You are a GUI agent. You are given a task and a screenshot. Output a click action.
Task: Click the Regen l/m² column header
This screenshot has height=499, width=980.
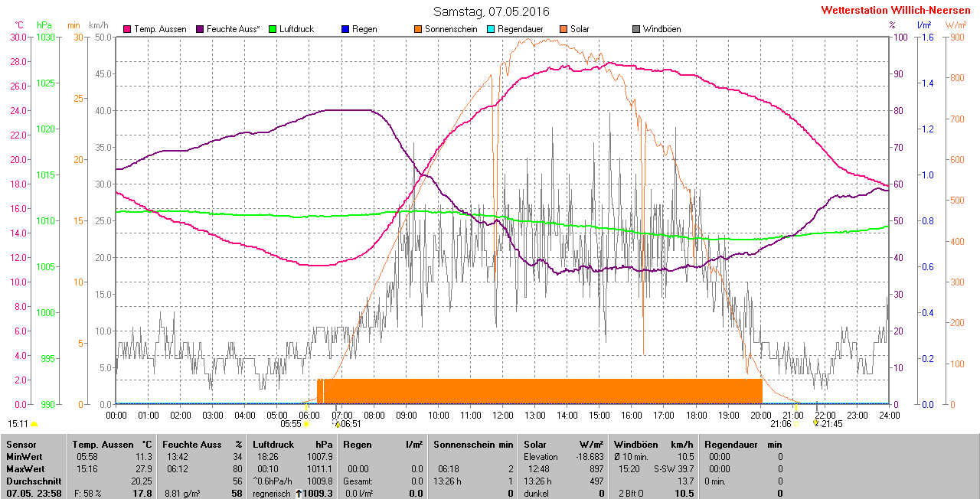point(383,444)
